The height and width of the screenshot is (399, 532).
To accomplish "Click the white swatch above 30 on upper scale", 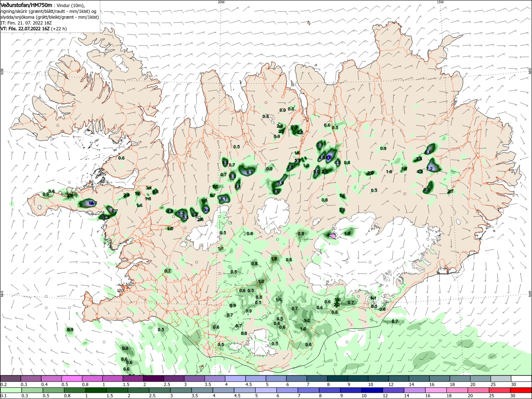I will coord(521,379).
